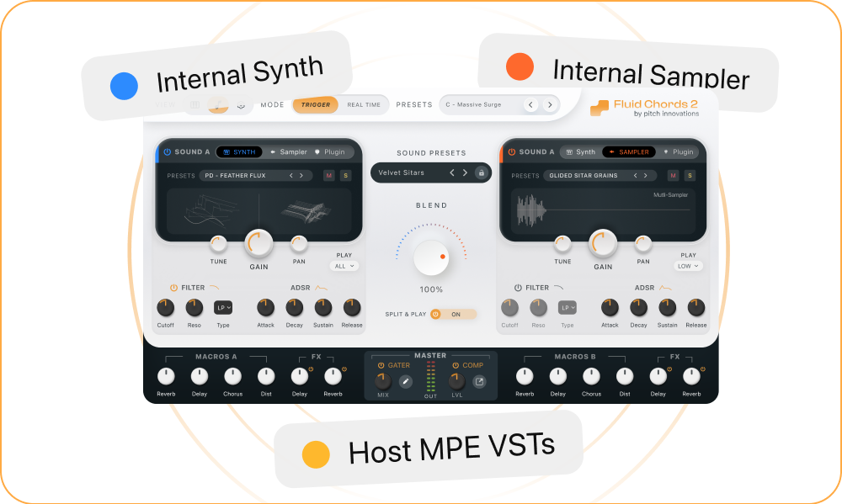Click the sampler panel Gain knob
The width and height of the screenshot is (842, 504).
(603, 244)
